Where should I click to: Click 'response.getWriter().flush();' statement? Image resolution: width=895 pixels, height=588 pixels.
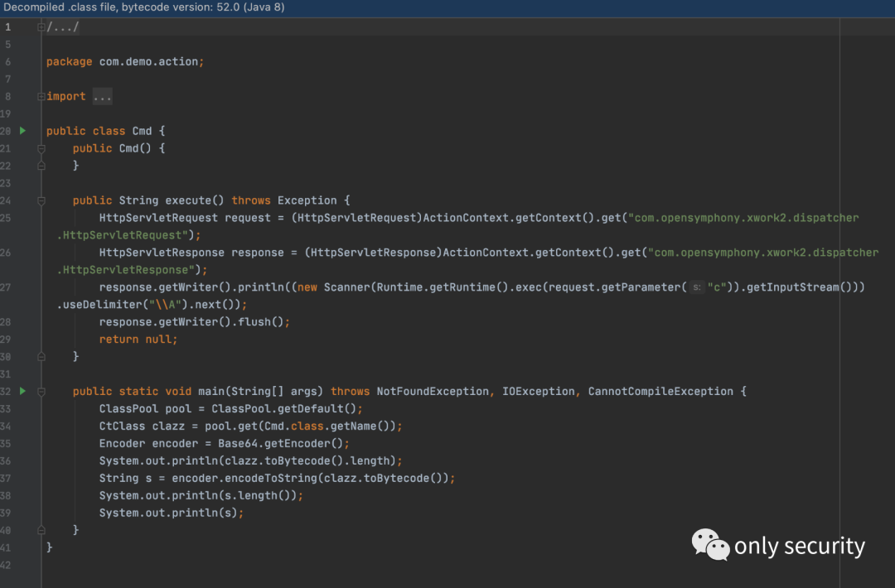(x=195, y=322)
